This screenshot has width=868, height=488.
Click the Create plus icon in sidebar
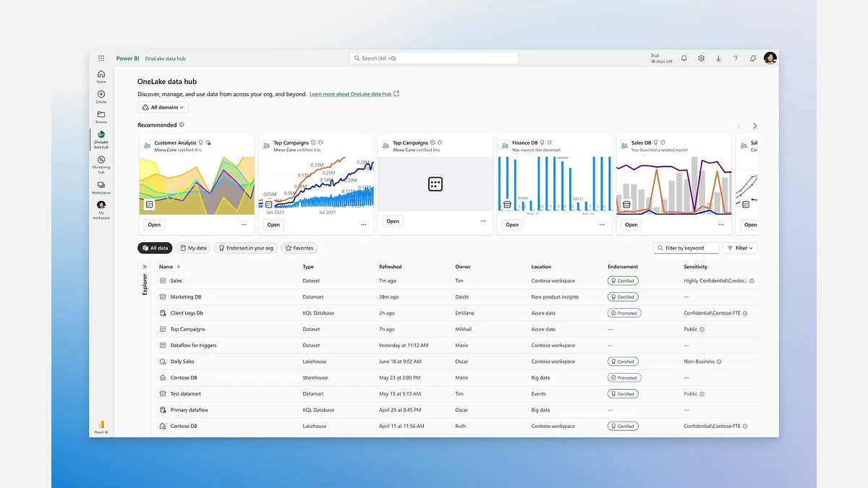pyautogui.click(x=101, y=97)
